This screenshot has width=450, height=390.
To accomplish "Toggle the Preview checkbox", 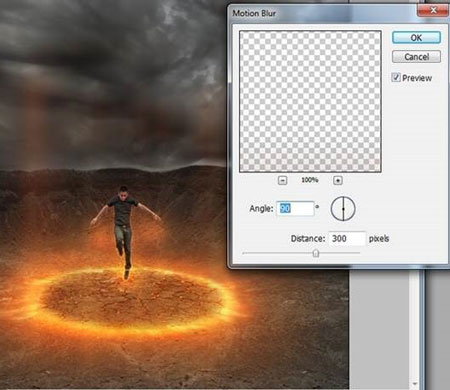I will coord(396,78).
